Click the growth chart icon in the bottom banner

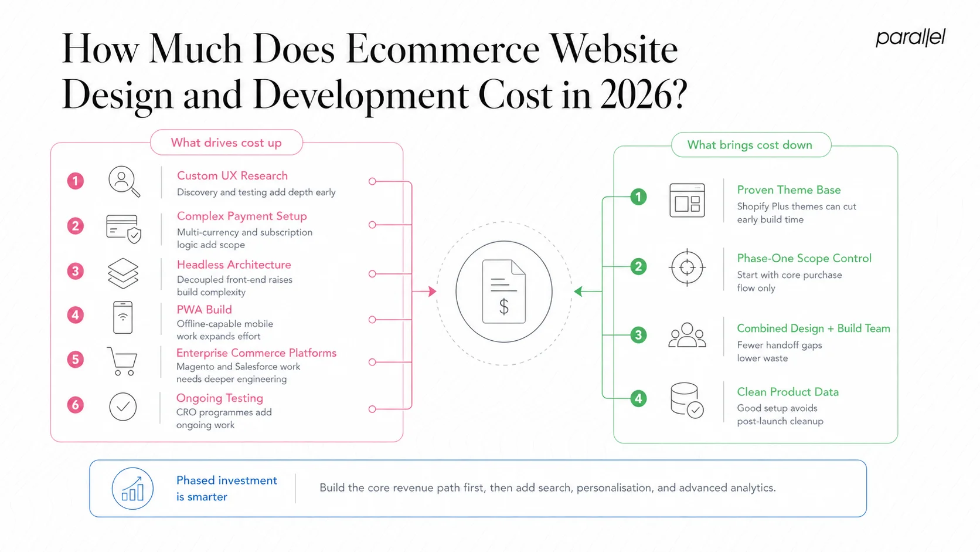(x=132, y=488)
